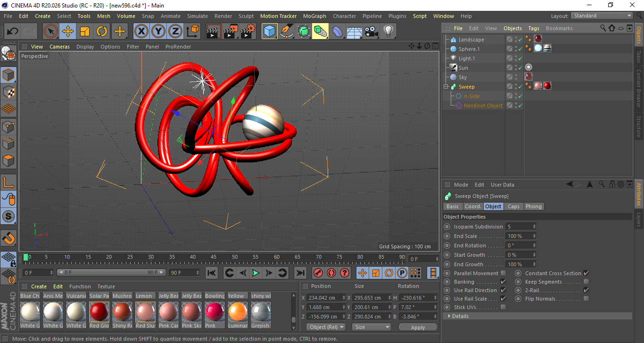Open the Object (Rel) dropdown
Image resolution: width=644 pixels, height=343 pixels.
click(326, 327)
